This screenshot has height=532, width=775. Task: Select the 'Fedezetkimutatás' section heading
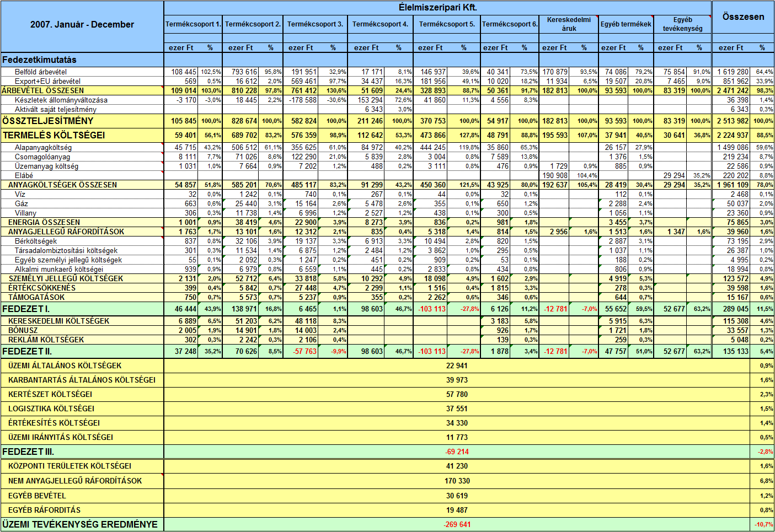click(39, 60)
